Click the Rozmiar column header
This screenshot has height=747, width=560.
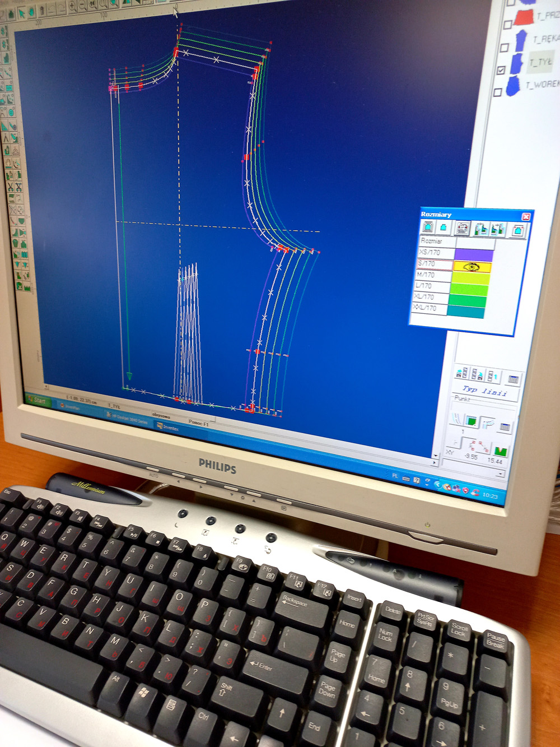(437, 241)
